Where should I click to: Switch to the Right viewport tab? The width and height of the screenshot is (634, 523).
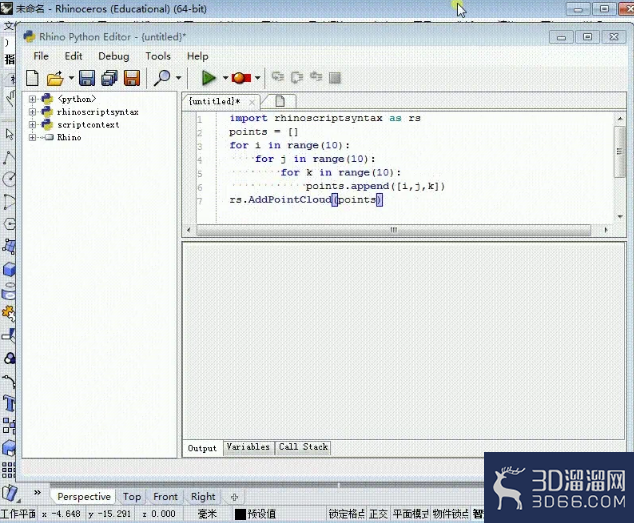[203, 497]
